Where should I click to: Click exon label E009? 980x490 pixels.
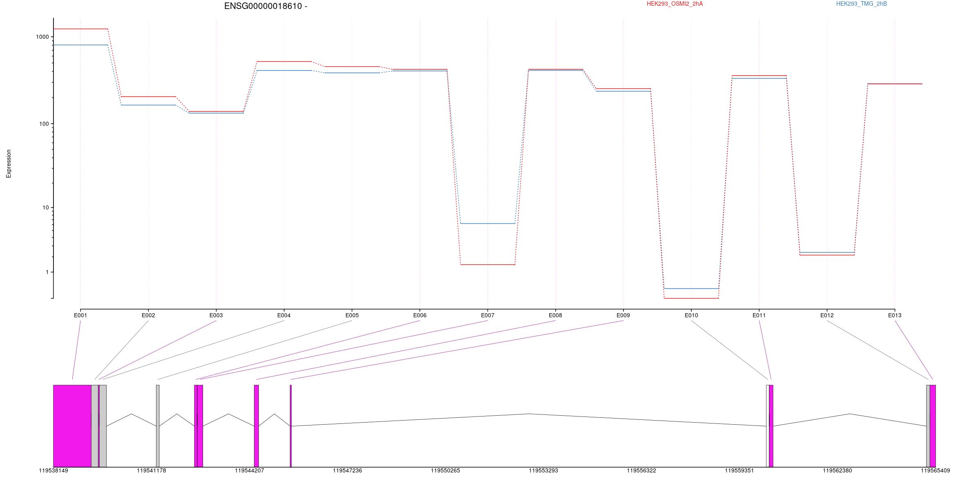(x=623, y=315)
